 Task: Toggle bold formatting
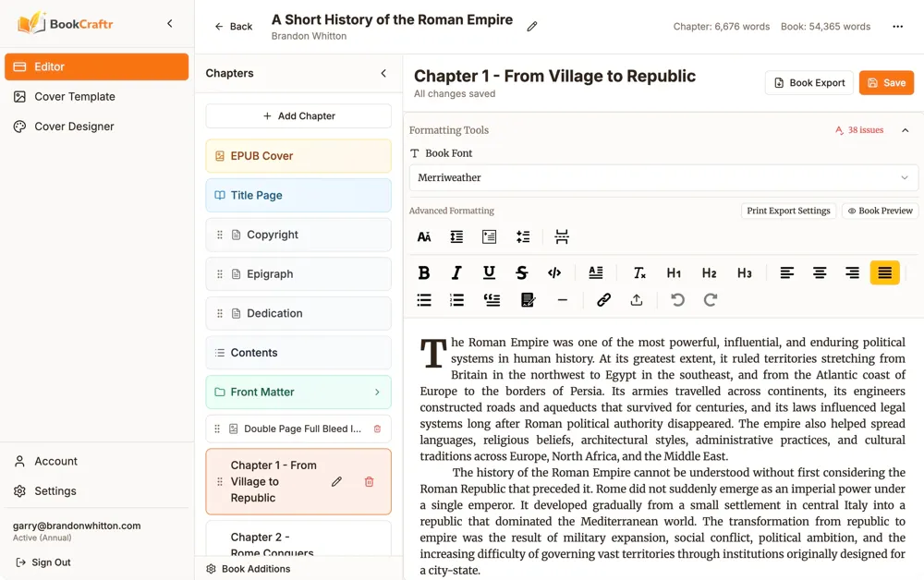[x=424, y=272]
